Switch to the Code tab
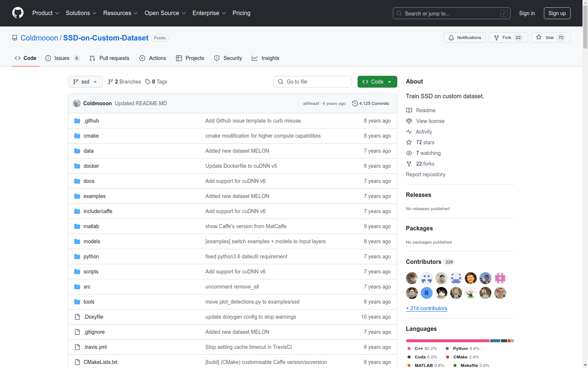The height and width of the screenshot is (368, 588). click(26, 58)
